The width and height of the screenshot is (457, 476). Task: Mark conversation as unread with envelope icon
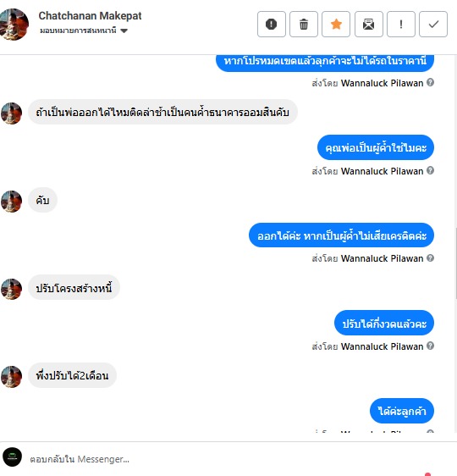point(369,25)
